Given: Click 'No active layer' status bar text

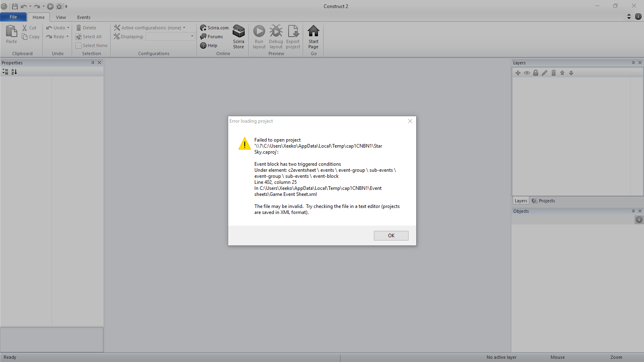Looking at the screenshot, I should [502, 357].
